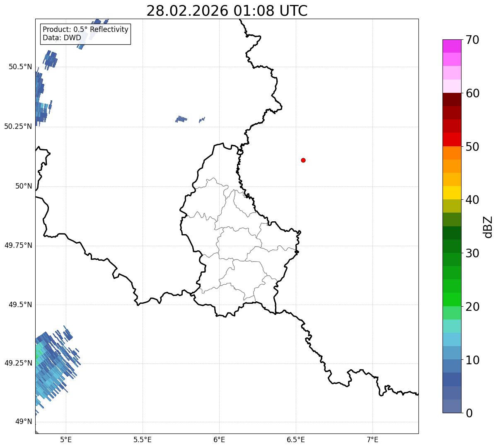This screenshot has height=448, width=498.
Task: Click latitude label 50°N
Action: pos(24,186)
